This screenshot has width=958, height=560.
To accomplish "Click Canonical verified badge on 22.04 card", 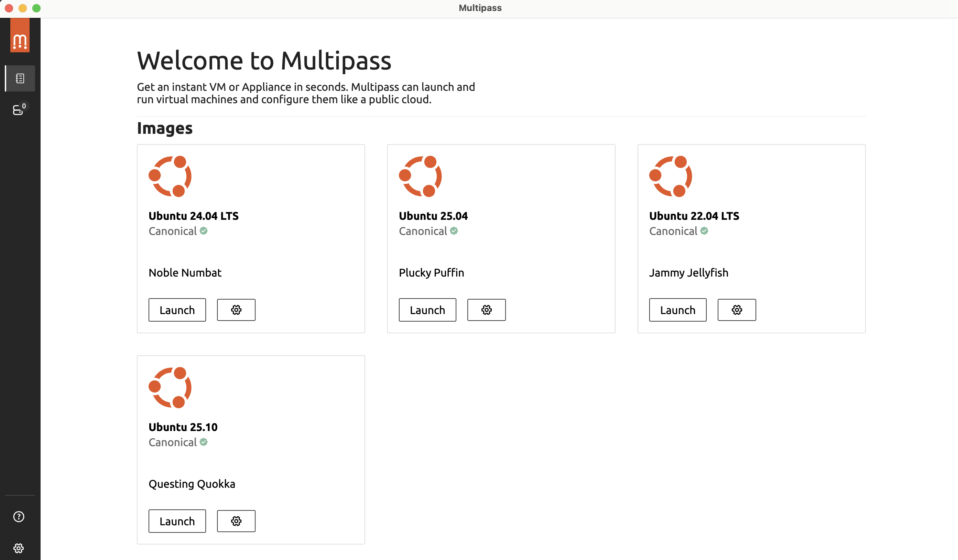I will [704, 231].
